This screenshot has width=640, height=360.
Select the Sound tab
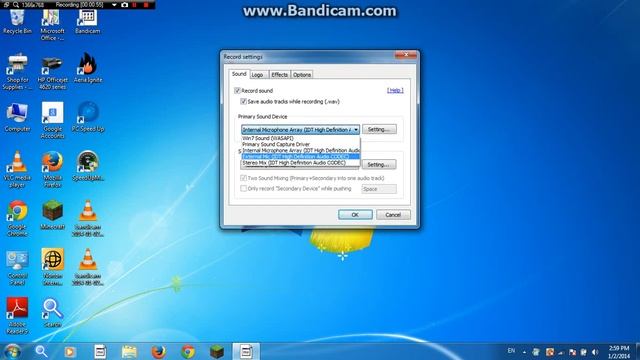pyautogui.click(x=239, y=74)
